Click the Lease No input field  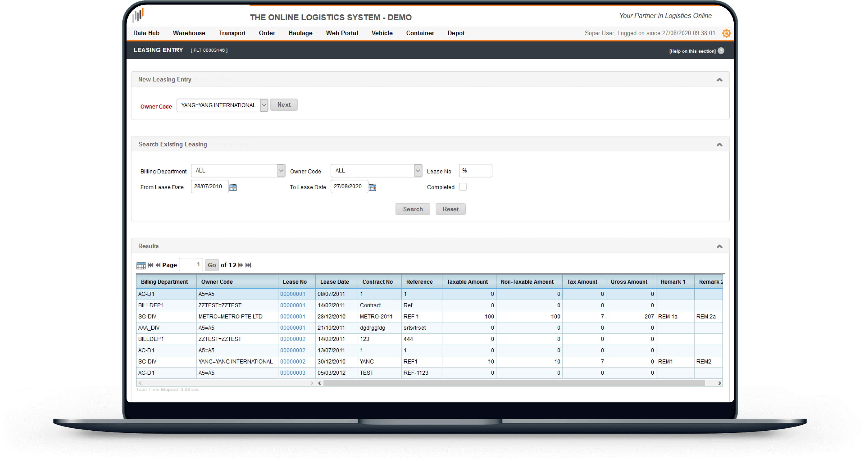[475, 171]
